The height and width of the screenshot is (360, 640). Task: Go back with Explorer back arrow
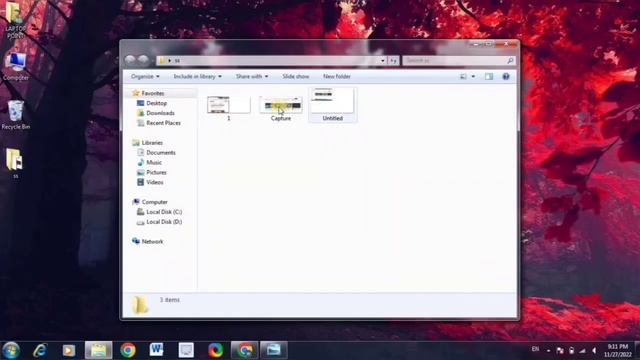pos(130,60)
